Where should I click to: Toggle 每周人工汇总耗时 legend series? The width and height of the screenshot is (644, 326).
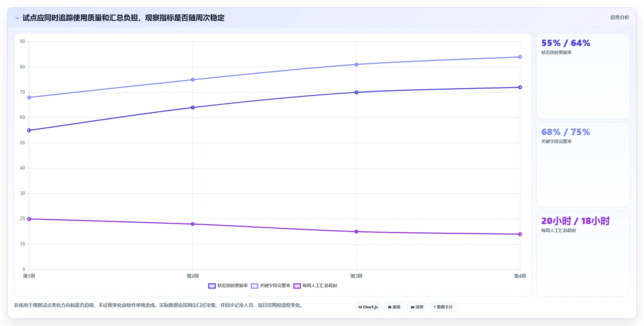(316, 286)
